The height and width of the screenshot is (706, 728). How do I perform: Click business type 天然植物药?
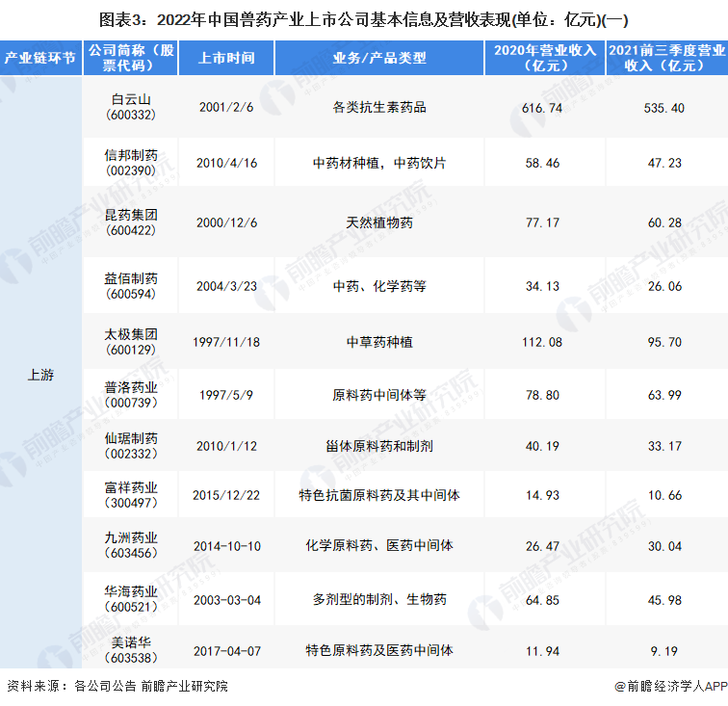pos(378,222)
